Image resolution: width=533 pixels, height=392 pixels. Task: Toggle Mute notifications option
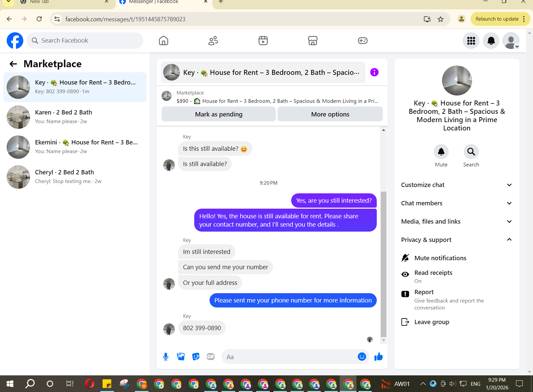click(457, 258)
